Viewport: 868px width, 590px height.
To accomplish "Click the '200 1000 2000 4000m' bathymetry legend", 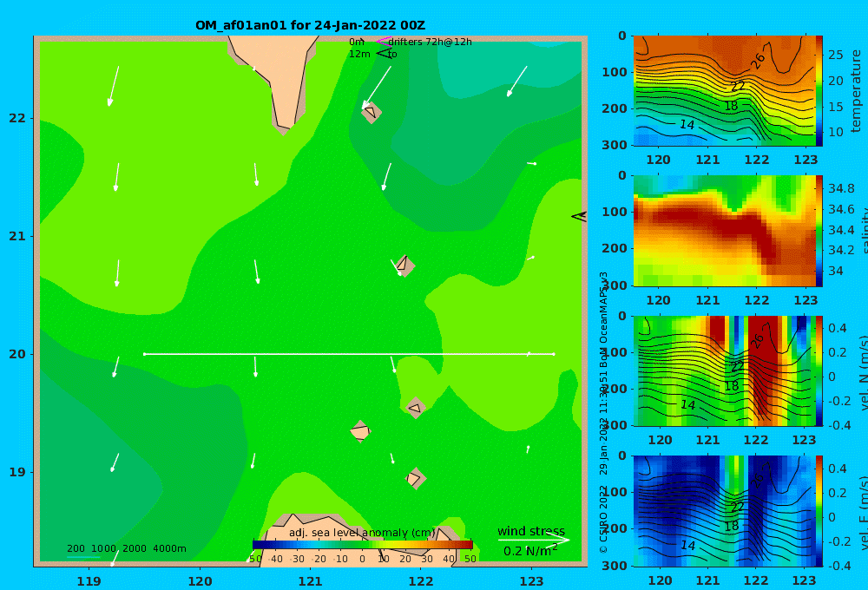I will coord(126,548).
